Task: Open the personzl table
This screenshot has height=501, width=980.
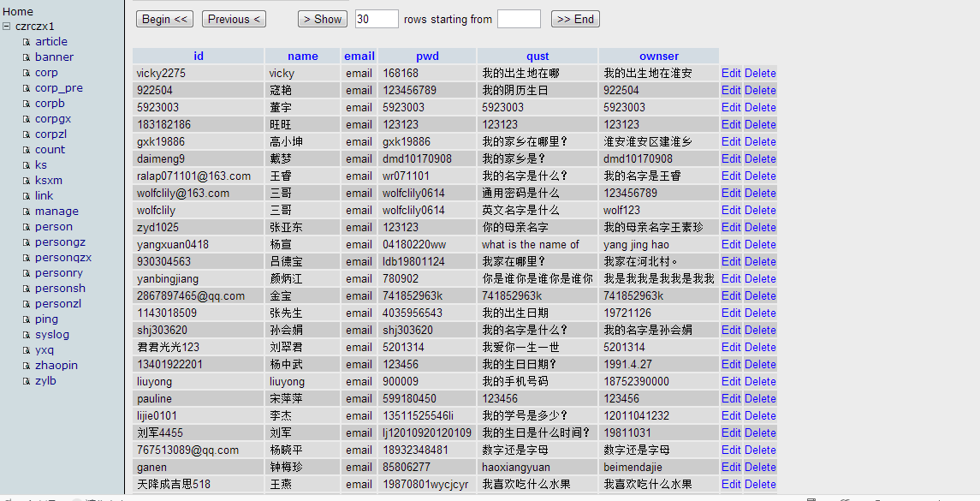Action: pyautogui.click(x=58, y=303)
